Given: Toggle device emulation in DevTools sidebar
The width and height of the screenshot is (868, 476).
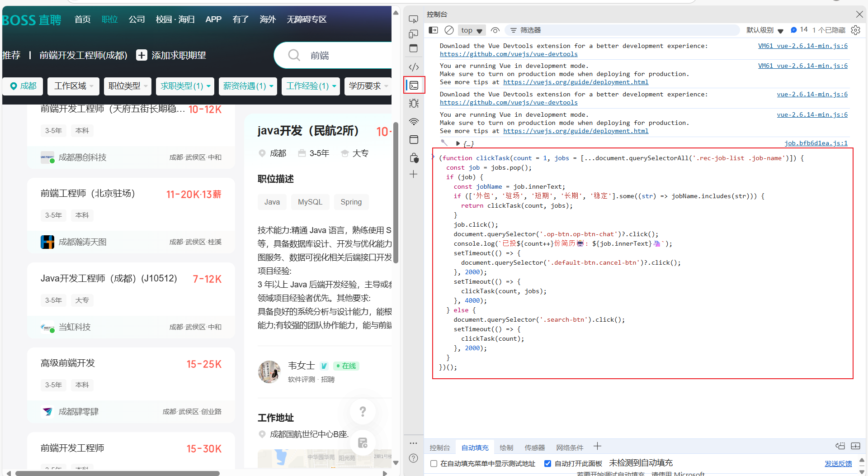Looking at the screenshot, I should (x=413, y=34).
